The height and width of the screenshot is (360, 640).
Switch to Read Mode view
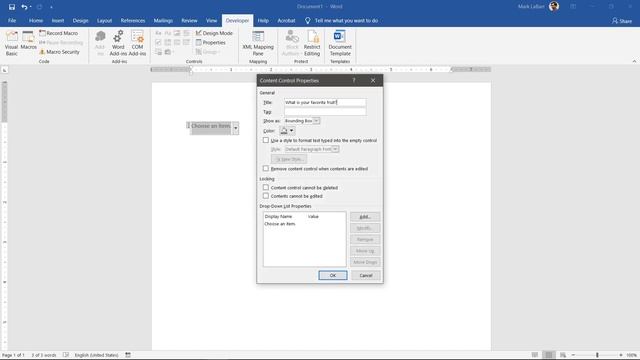[x=535, y=355]
